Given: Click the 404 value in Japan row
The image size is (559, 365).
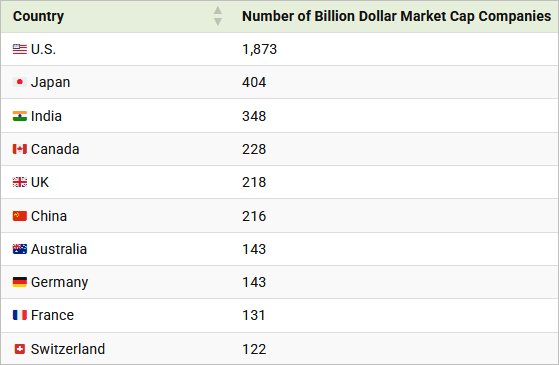Looking at the screenshot, I should click(254, 82).
